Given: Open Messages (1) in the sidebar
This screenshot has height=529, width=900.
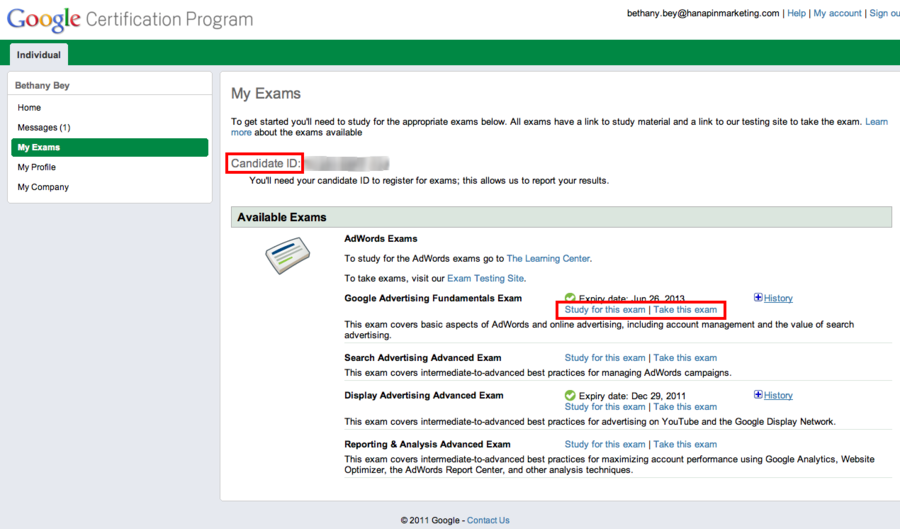Looking at the screenshot, I should click(44, 127).
